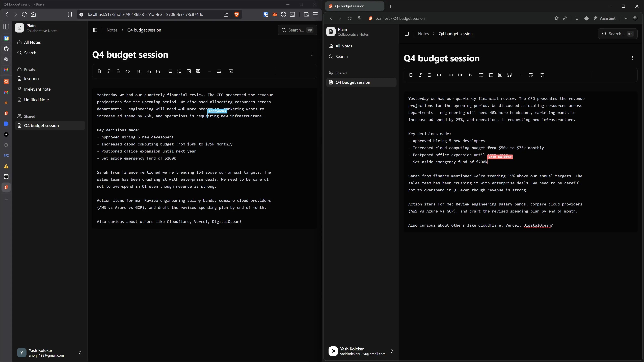The height and width of the screenshot is (362, 644).
Task: Apply Heading 1 formatting to the note
Action: click(x=139, y=71)
